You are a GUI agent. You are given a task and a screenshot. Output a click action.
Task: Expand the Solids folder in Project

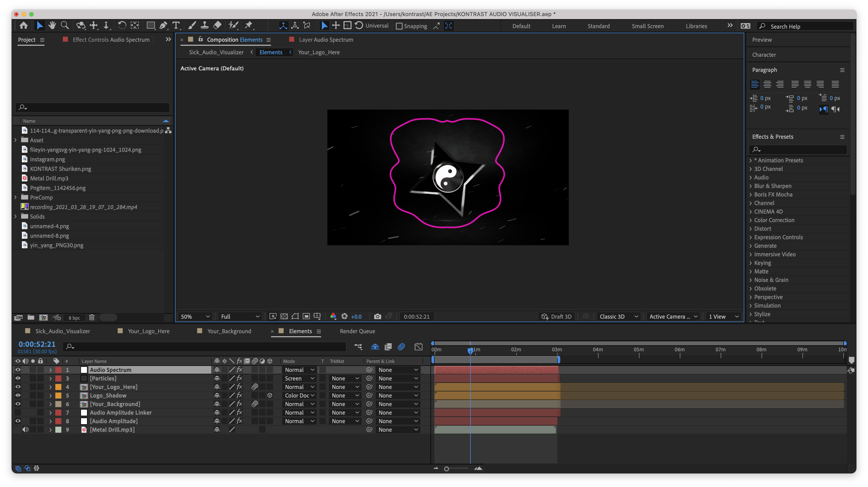coord(16,217)
